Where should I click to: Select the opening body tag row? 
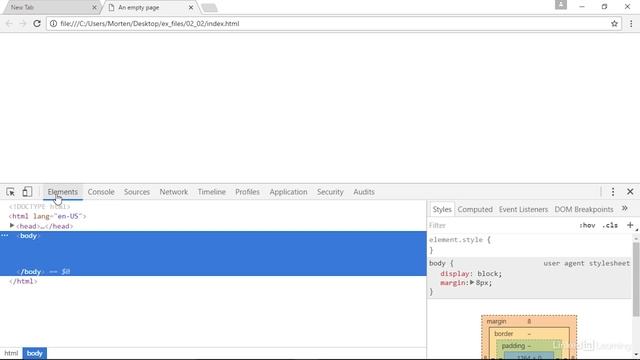pyautogui.click(x=213, y=236)
